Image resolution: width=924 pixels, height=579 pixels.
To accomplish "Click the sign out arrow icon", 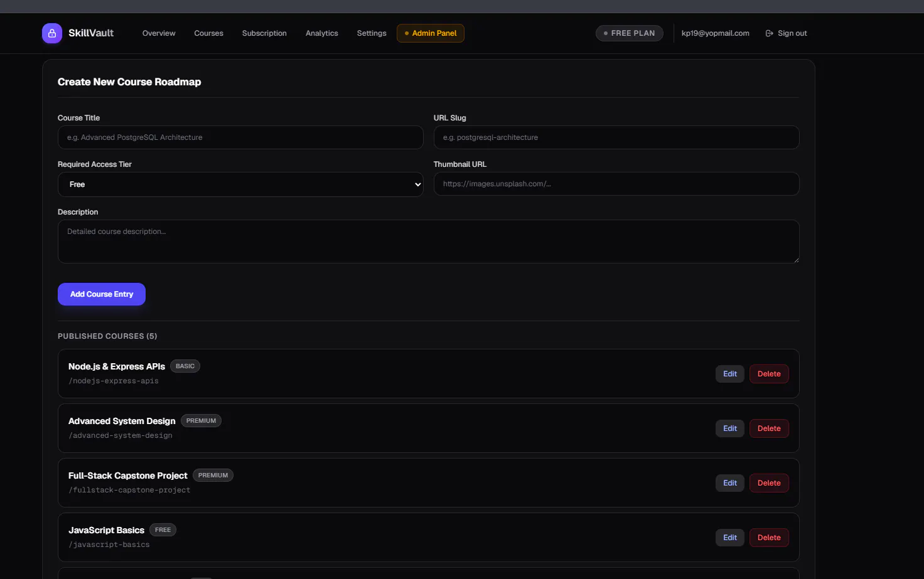I will 770,33.
